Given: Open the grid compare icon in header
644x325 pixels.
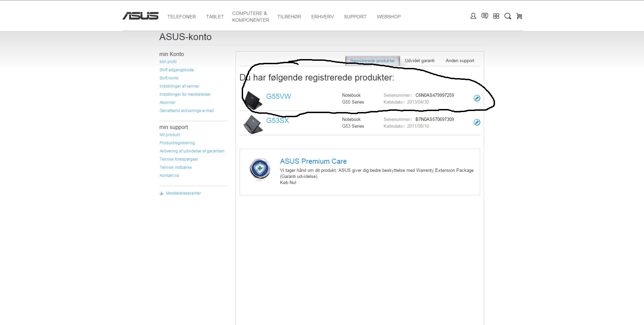Looking at the screenshot, I should [496, 16].
